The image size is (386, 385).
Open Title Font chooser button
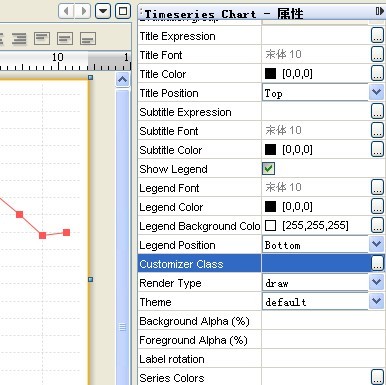coord(377,54)
